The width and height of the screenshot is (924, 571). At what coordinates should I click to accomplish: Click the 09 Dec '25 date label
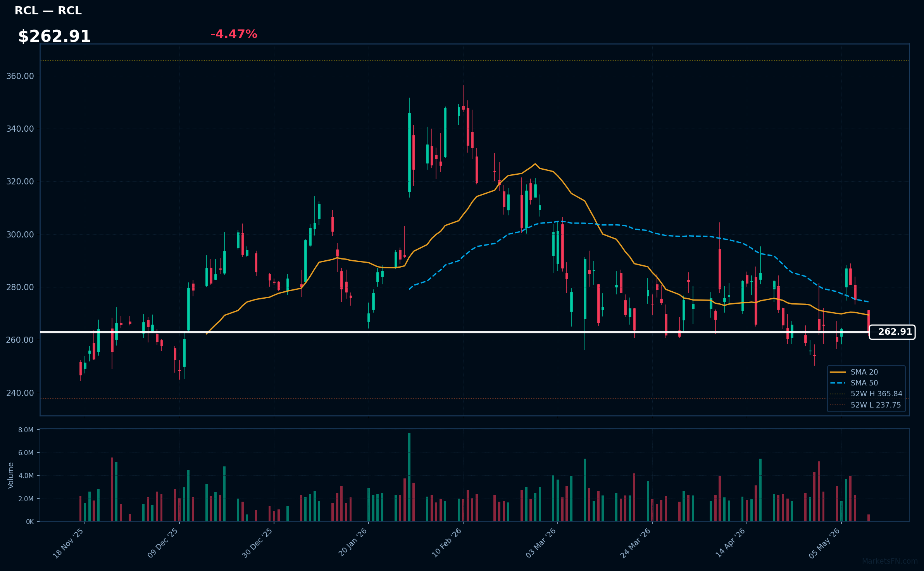click(x=163, y=543)
